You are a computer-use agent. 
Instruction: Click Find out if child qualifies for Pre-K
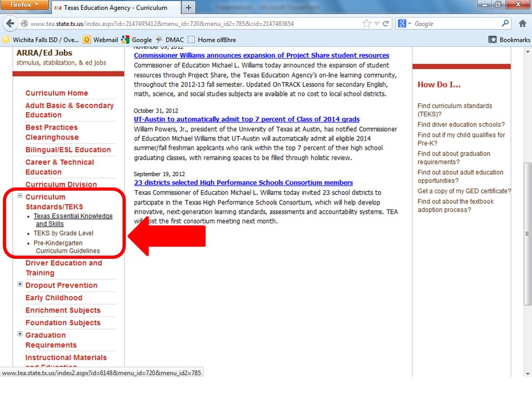[461, 139]
